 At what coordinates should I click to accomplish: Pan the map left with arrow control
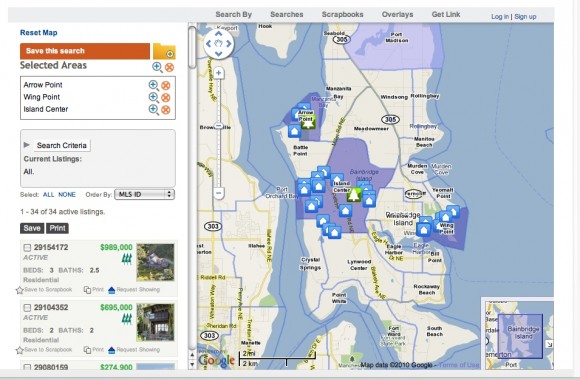208,44
